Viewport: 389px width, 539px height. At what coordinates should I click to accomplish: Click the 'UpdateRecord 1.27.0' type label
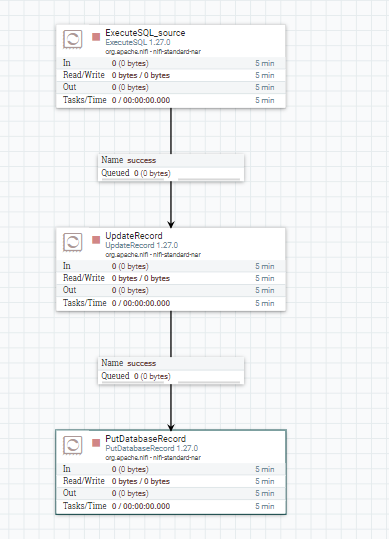coord(142,245)
